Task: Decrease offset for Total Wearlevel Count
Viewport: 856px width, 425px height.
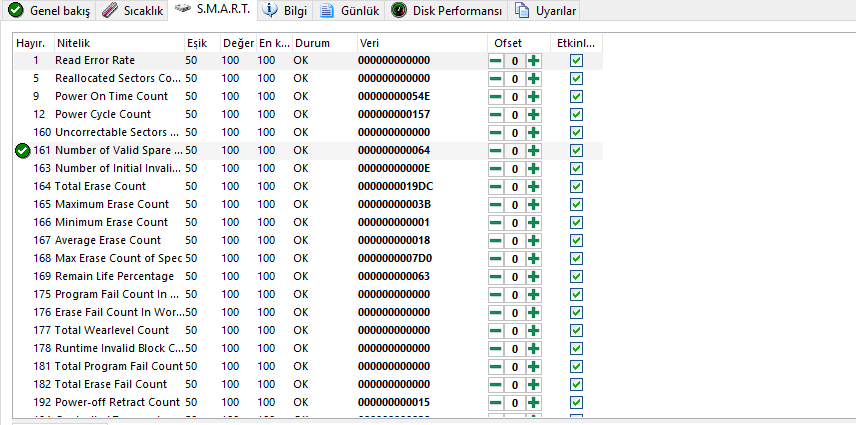Action: click(x=496, y=331)
